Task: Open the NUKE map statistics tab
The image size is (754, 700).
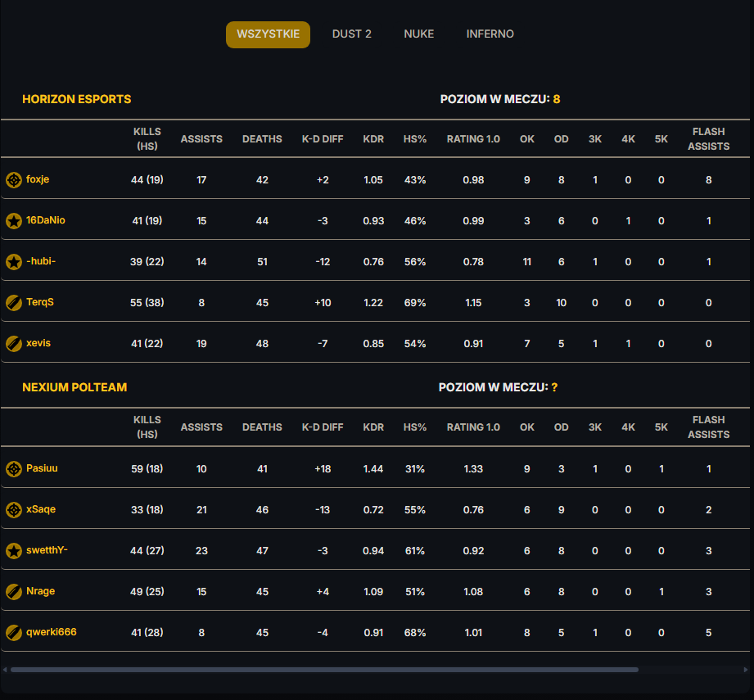Action: (418, 34)
